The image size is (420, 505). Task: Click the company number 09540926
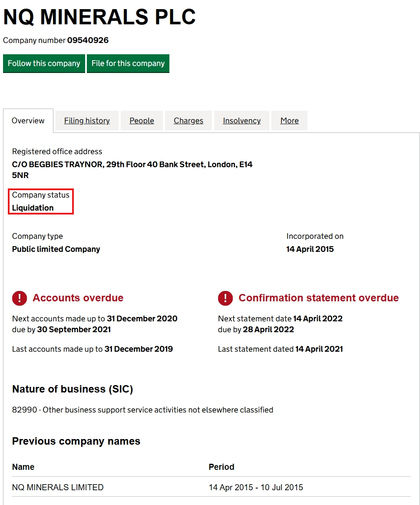[x=88, y=40]
